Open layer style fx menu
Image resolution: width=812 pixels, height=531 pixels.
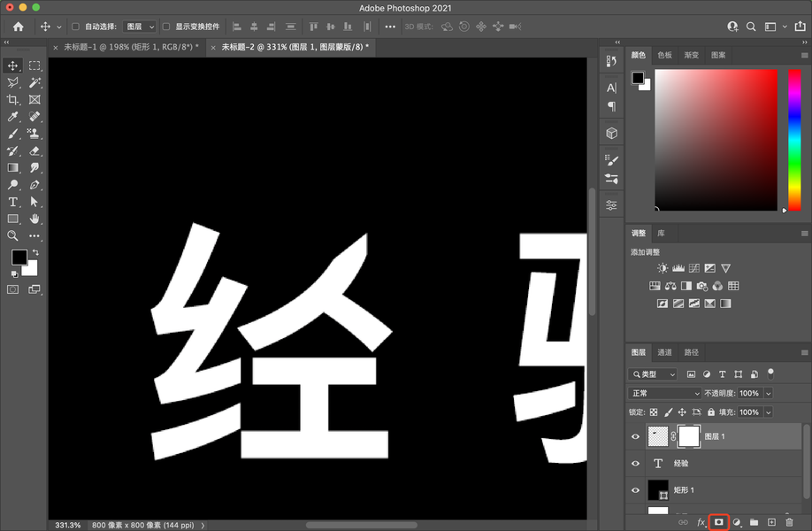(701, 522)
